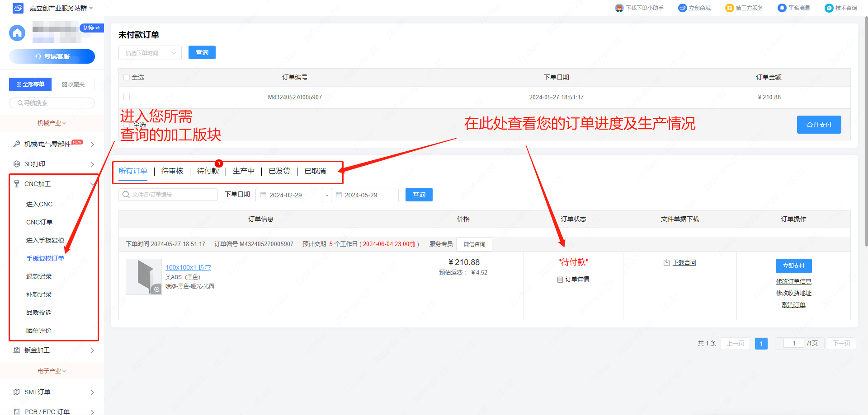Click the page number input box
The width and height of the screenshot is (868, 415).
click(x=794, y=343)
